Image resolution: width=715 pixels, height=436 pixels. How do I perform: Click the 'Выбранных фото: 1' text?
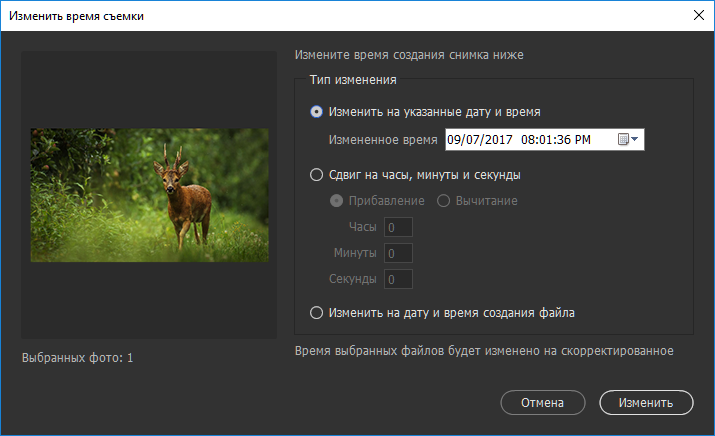click(x=78, y=358)
